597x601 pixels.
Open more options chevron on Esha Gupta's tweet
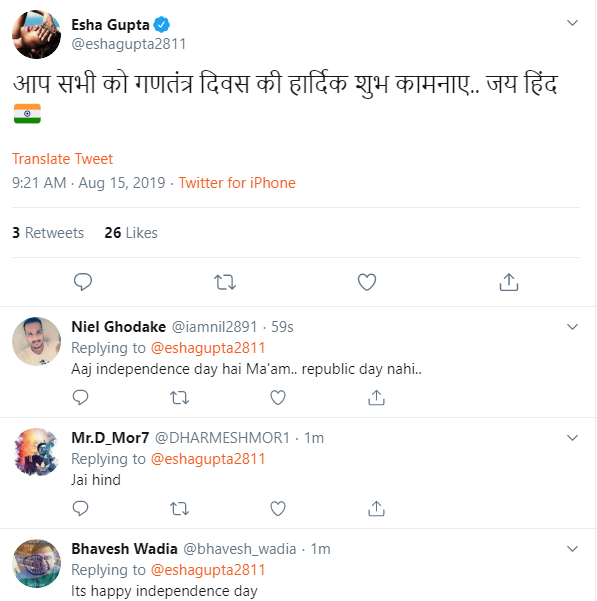point(572,23)
